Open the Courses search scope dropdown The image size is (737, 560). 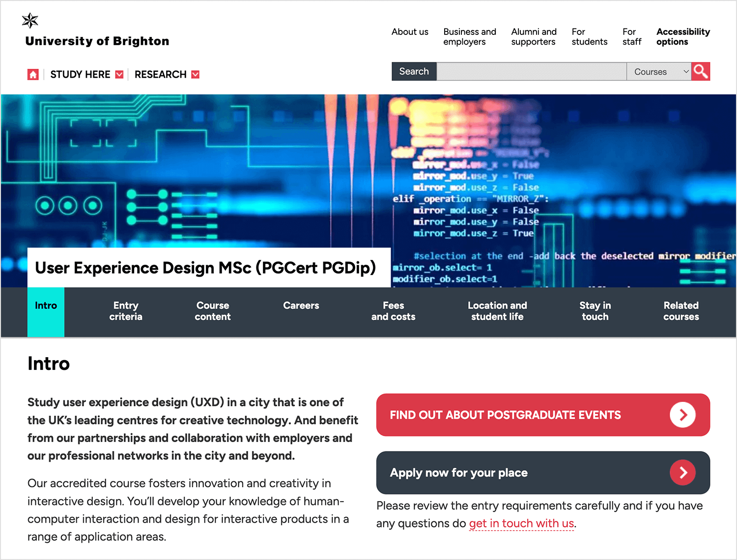(659, 72)
